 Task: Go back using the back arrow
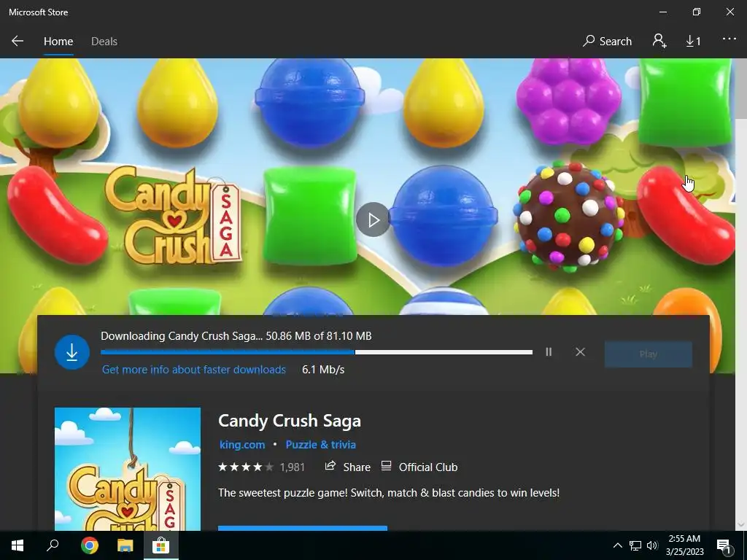pos(18,41)
